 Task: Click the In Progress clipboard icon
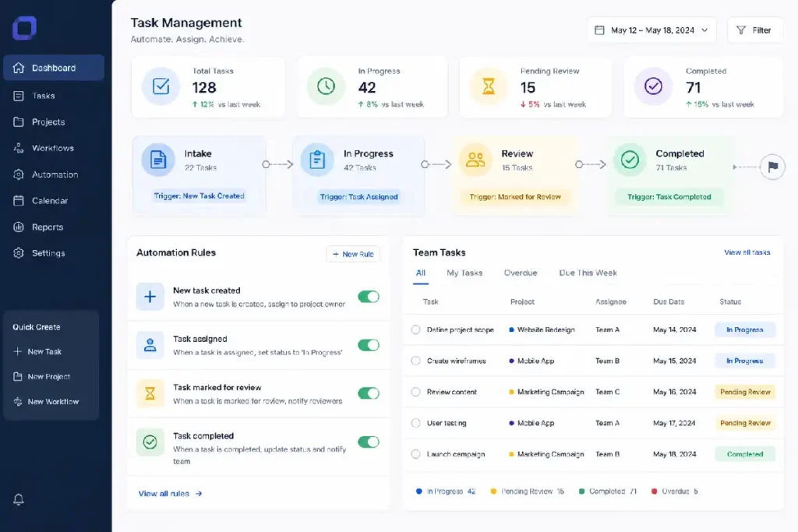click(x=317, y=160)
